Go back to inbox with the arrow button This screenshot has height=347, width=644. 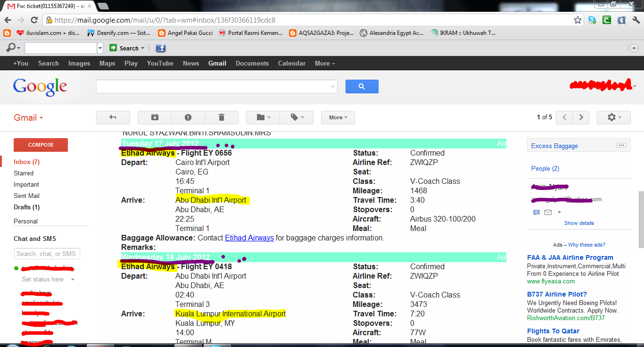(x=113, y=117)
